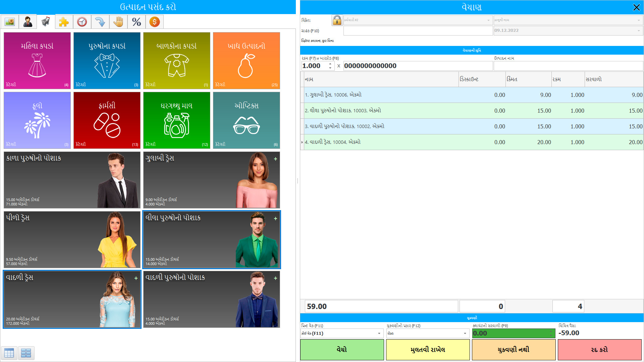The height and width of the screenshot is (362, 644).
Task: Switch to the table view icon at bottom left
Action: (9, 353)
